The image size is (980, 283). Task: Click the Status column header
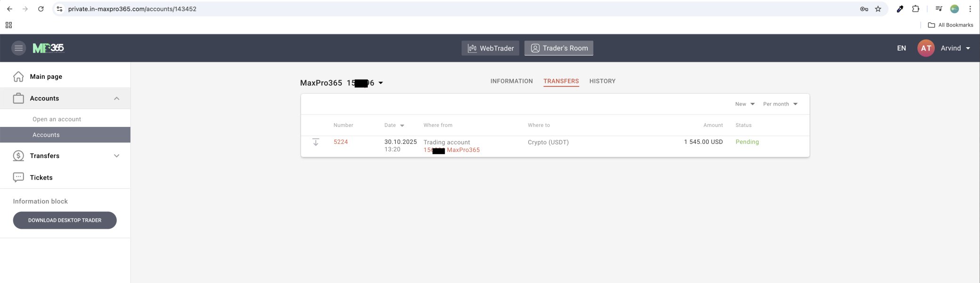(744, 125)
